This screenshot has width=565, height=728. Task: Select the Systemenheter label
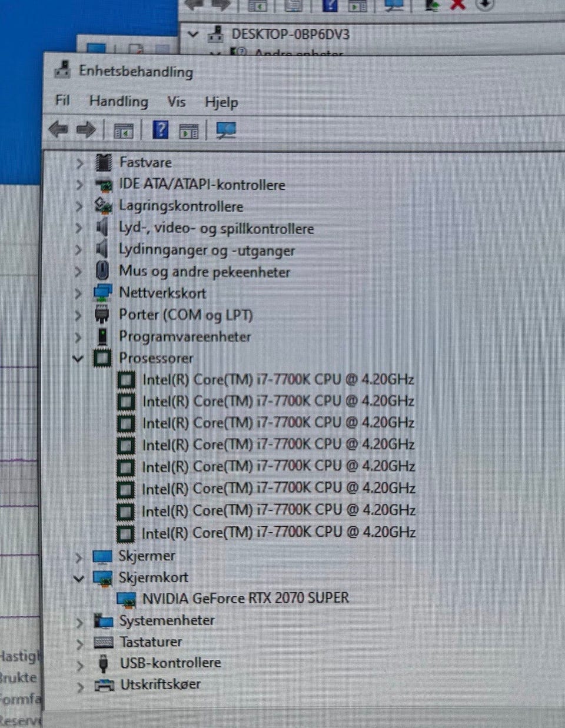coord(167,620)
